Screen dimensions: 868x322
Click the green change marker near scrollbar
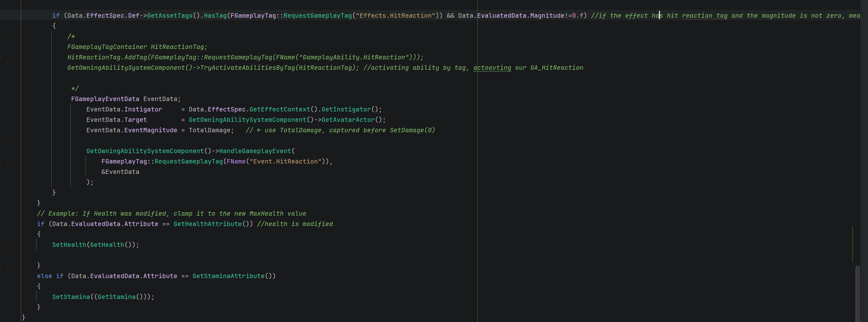[x=853, y=244]
